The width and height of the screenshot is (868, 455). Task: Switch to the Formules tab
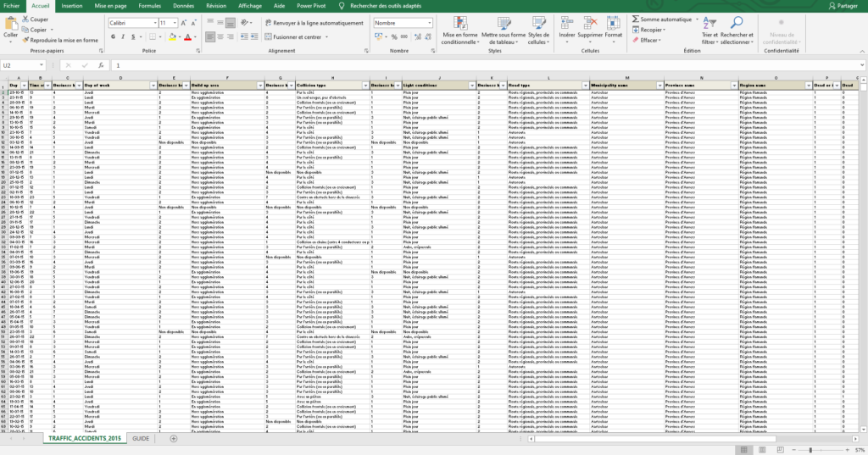(149, 6)
